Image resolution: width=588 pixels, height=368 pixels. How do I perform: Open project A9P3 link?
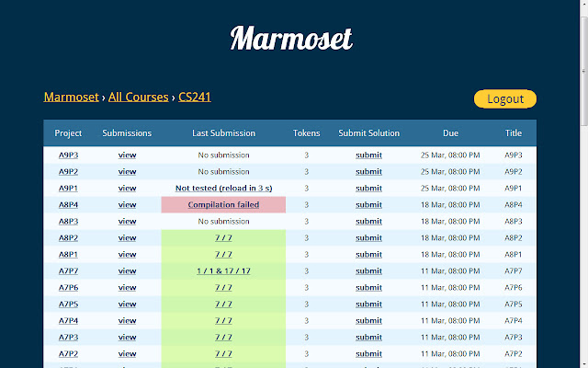pyautogui.click(x=68, y=155)
